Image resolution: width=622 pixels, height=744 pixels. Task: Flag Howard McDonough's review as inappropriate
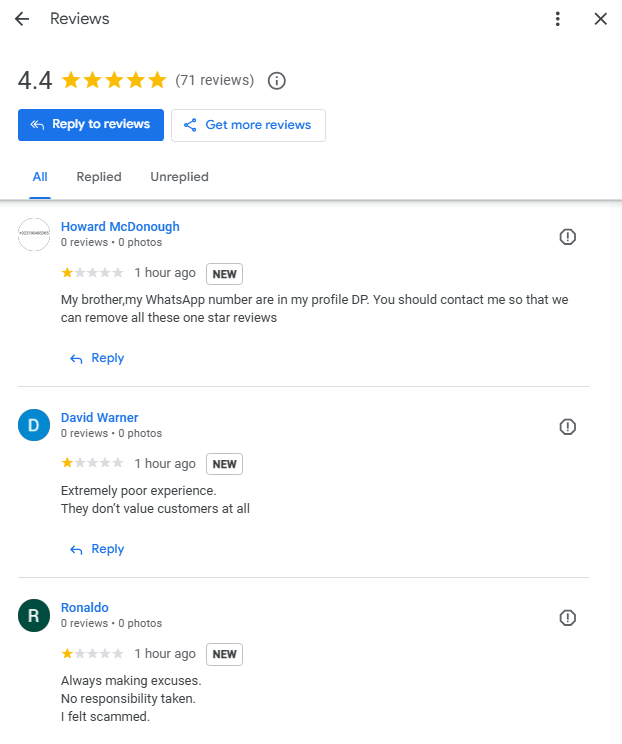[567, 237]
